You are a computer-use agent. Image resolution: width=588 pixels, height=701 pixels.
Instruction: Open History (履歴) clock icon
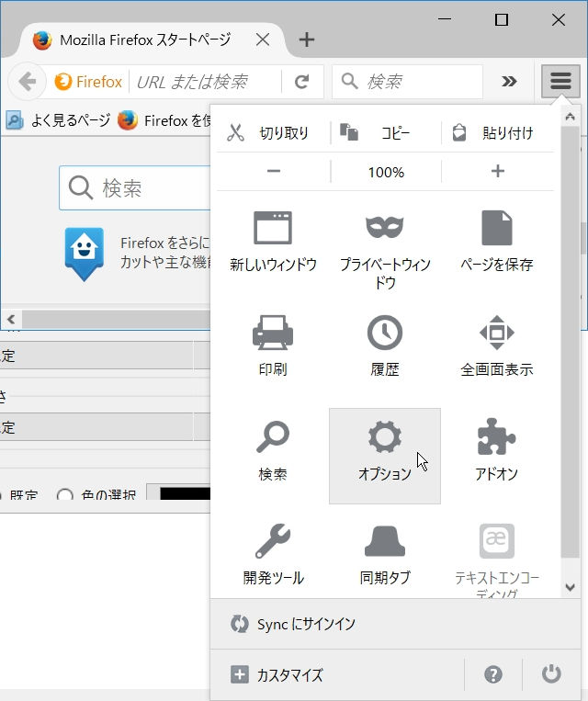pyautogui.click(x=385, y=333)
